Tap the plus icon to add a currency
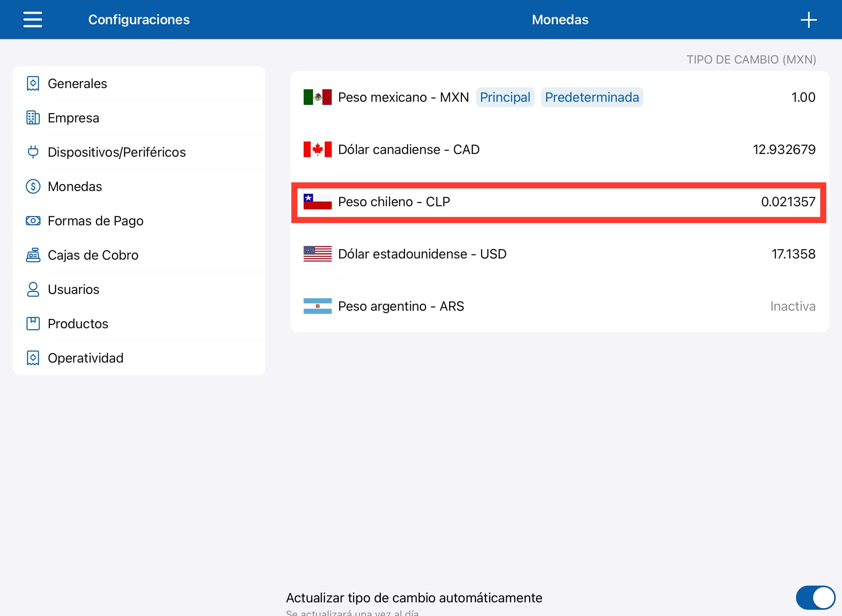 [x=809, y=20]
